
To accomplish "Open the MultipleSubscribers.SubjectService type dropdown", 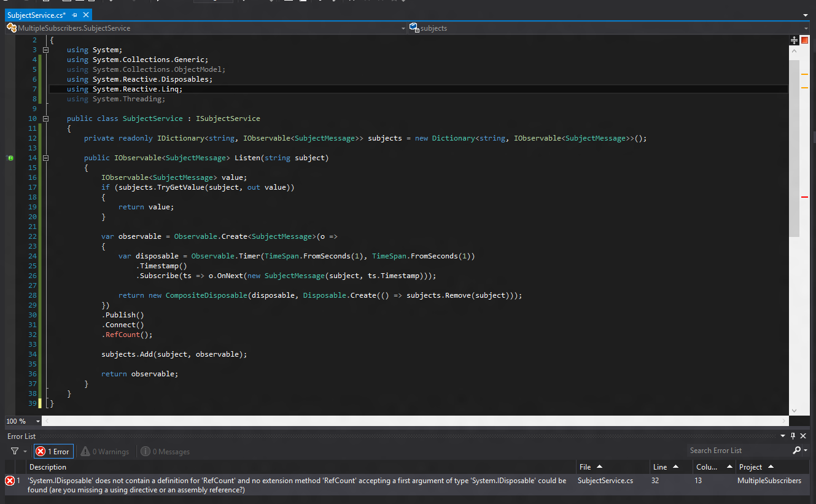I will pyautogui.click(x=403, y=28).
